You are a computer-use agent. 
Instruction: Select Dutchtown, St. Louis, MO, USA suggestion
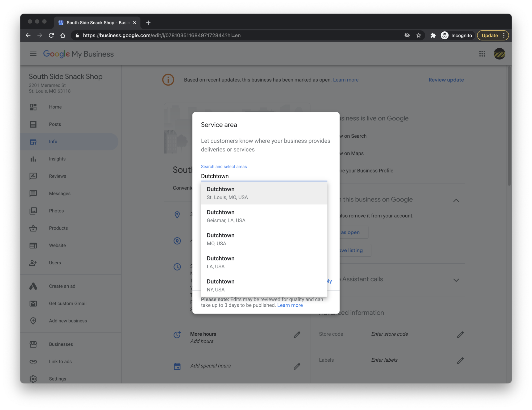pos(264,193)
